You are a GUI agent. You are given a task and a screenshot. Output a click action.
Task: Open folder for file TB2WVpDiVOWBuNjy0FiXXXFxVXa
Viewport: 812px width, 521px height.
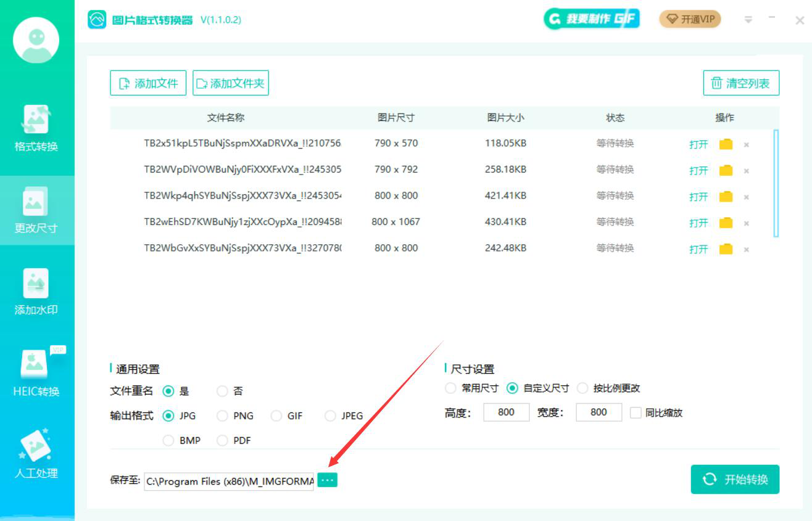click(726, 170)
